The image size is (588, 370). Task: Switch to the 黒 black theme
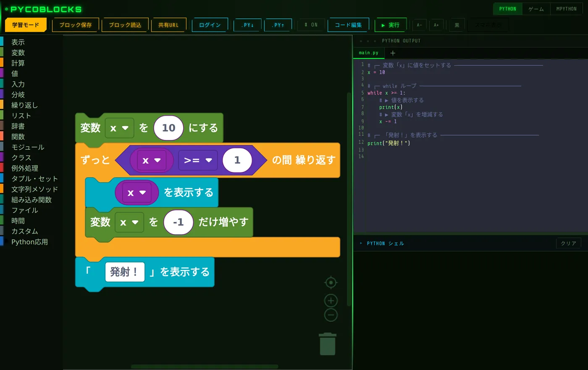pos(457,25)
